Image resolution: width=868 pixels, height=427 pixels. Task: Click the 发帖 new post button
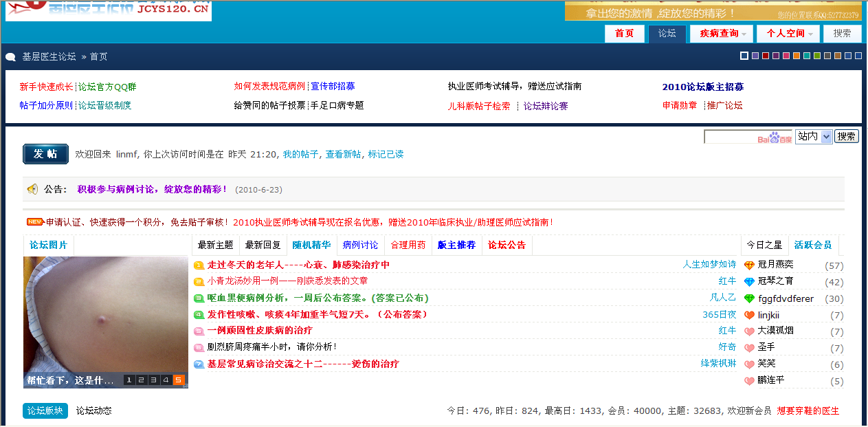coord(45,154)
